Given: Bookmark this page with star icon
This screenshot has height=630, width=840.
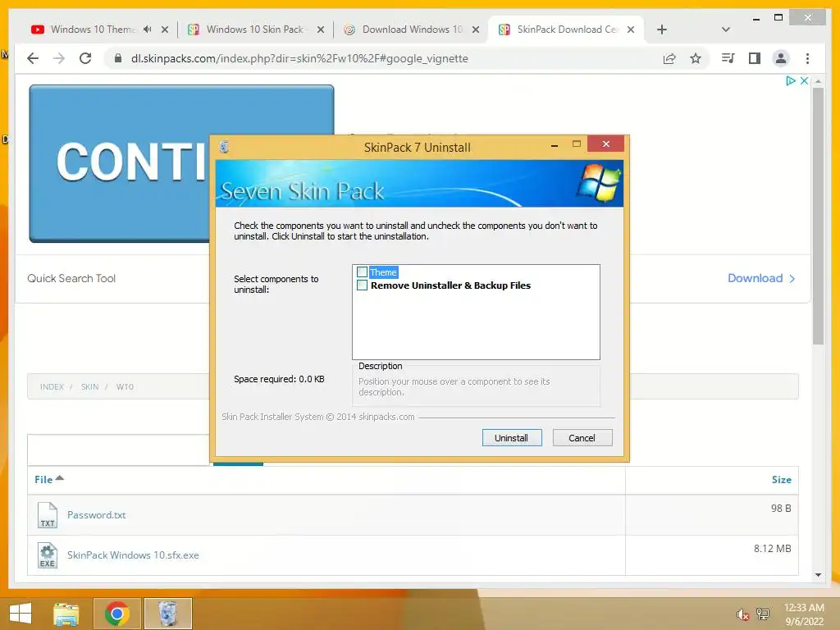Looking at the screenshot, I should click(x=696, y=58).
